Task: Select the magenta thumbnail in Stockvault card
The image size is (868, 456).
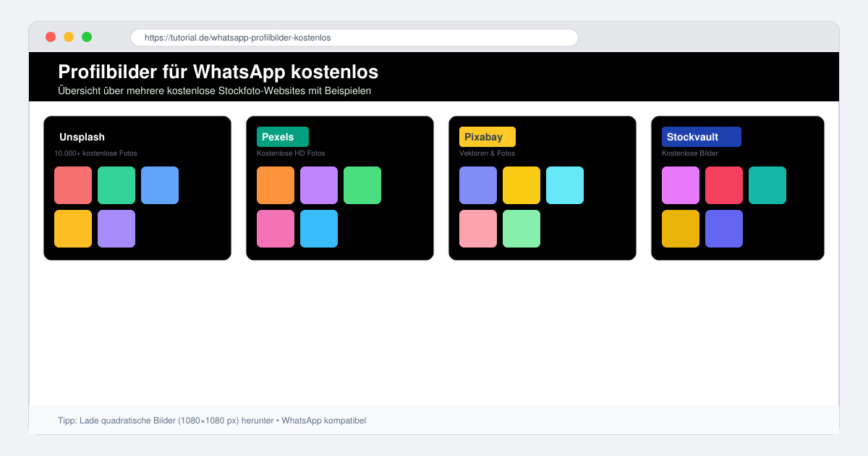Action: pos(681,185)
